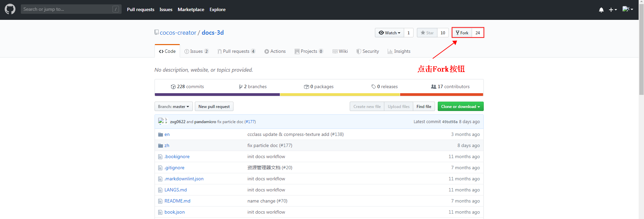Open the Watch subscription dropdown
This screenshot has height=219, width=644.
pyautogui.click(x=389, y=33)
